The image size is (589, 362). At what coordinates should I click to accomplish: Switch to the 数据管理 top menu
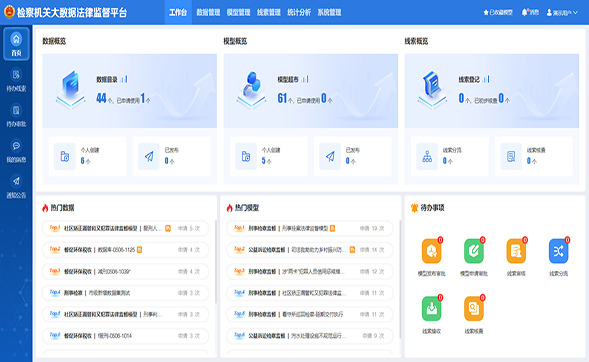click(208, 12)
